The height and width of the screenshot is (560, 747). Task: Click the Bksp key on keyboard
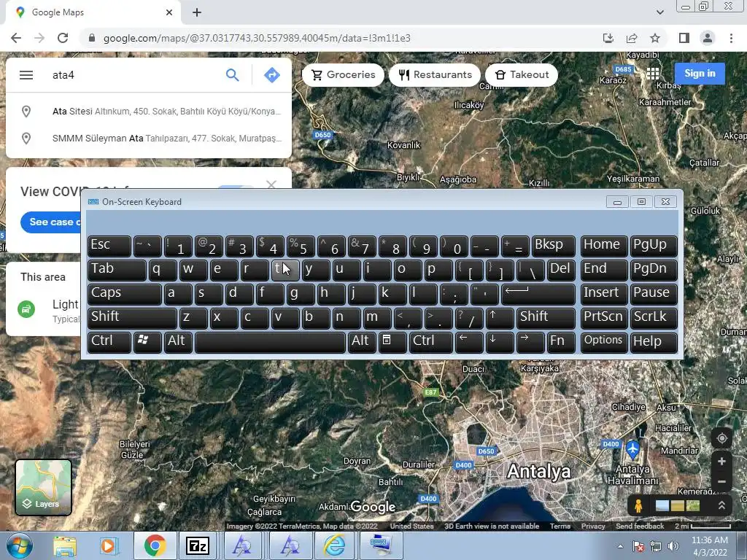click(x=553, y=246)
